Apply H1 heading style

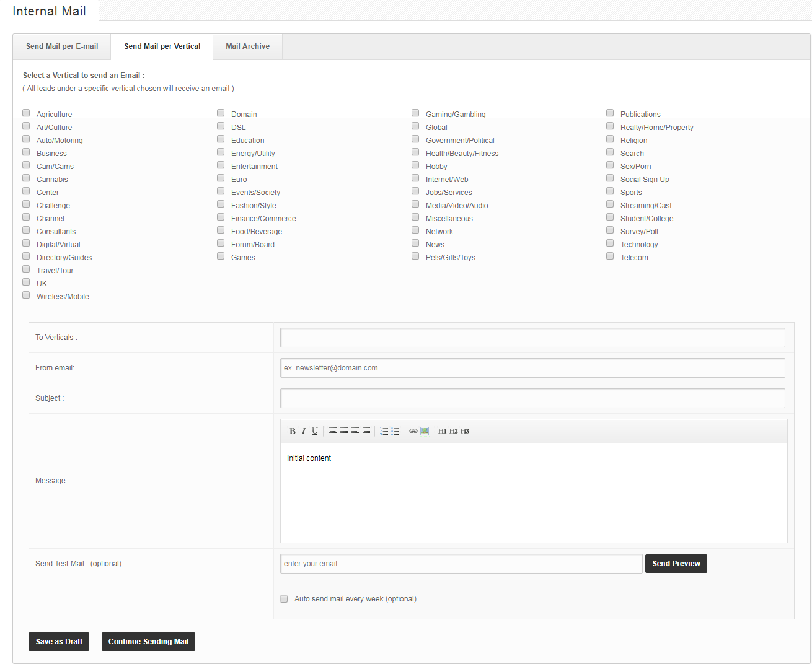[x=443, y=431]
